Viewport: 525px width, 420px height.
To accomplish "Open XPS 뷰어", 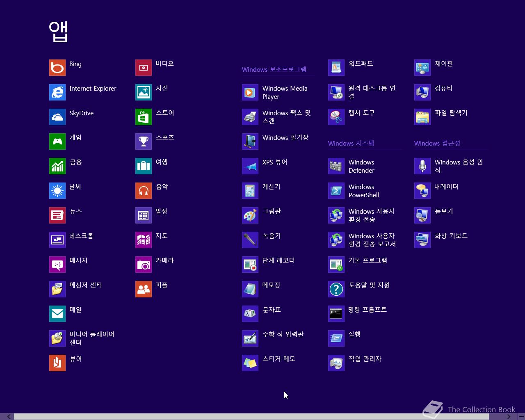I will click(x=265, y=166).
